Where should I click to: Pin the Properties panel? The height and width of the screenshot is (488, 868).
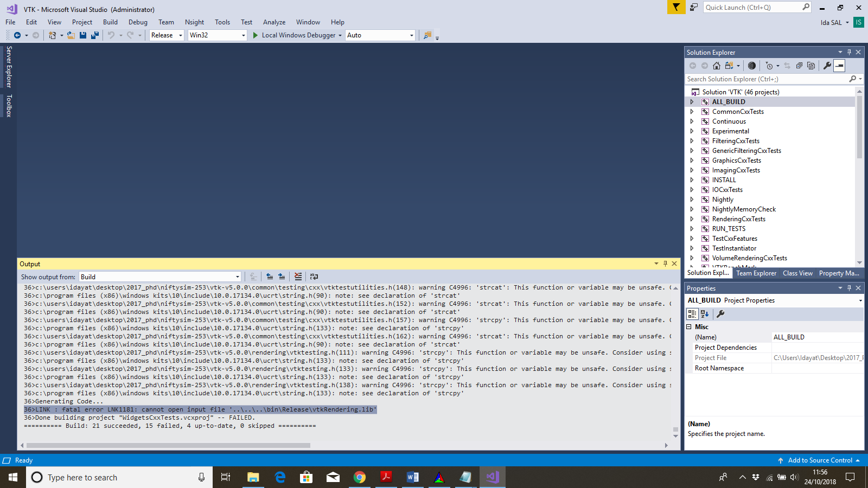coord(849,288)
